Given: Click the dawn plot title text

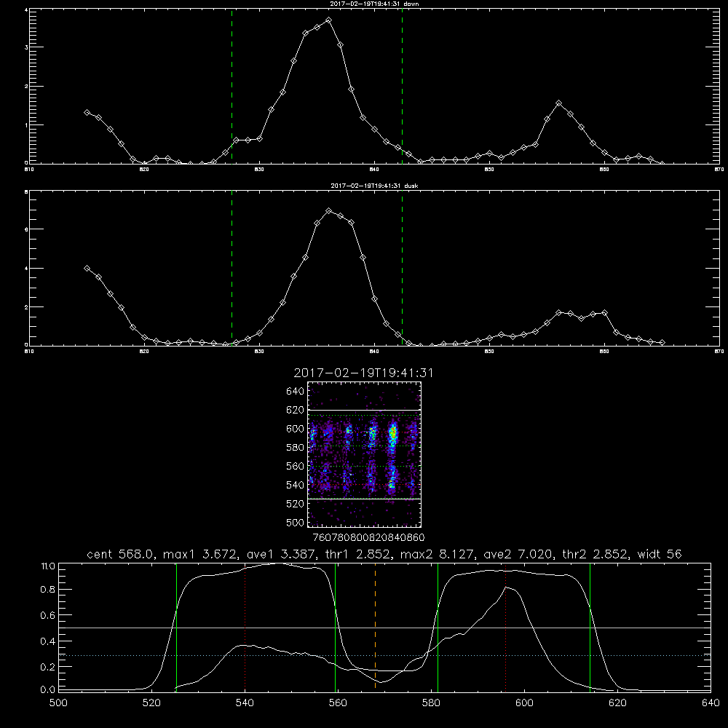Looking at the screenshot, I should tap(375, 4).
